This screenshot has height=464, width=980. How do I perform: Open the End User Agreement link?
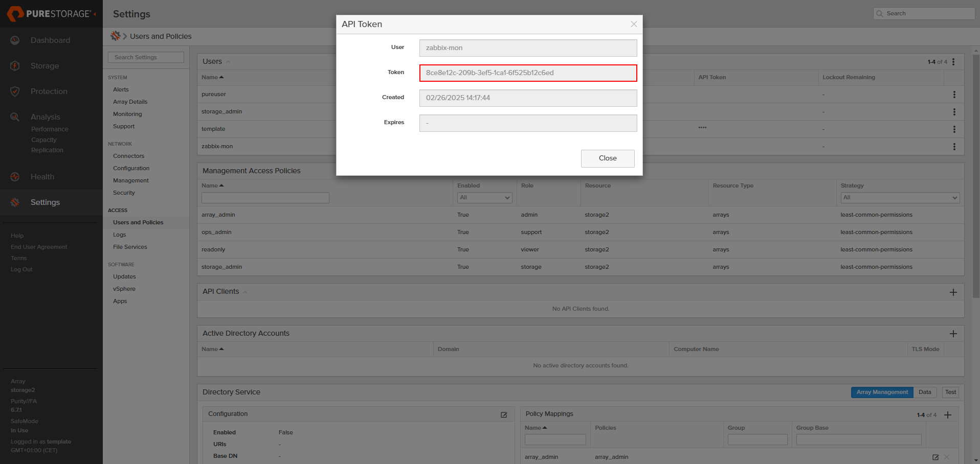coord(39,247)
